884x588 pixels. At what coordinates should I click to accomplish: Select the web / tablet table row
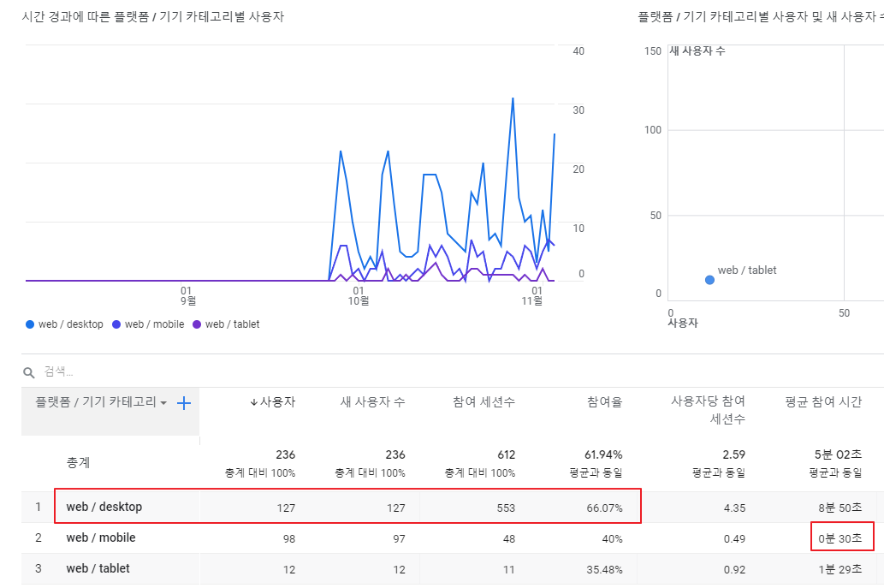pyautogui.click(x=453, y=569)
